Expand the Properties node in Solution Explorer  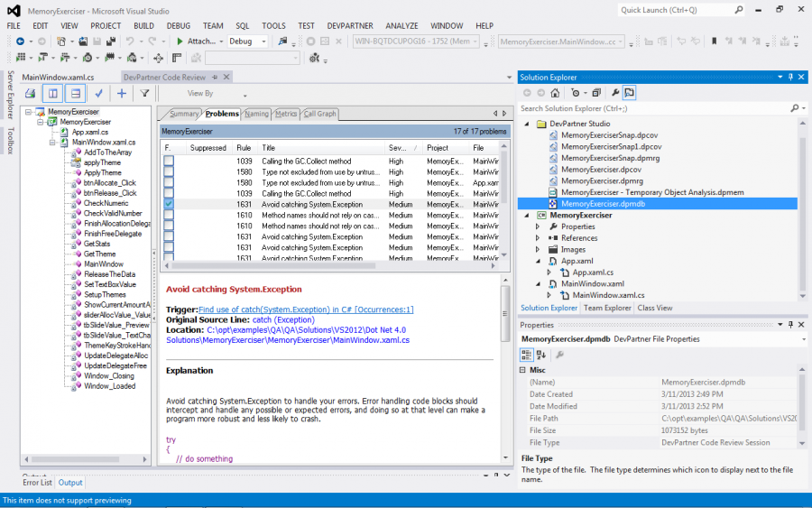(x=538, y=226)
